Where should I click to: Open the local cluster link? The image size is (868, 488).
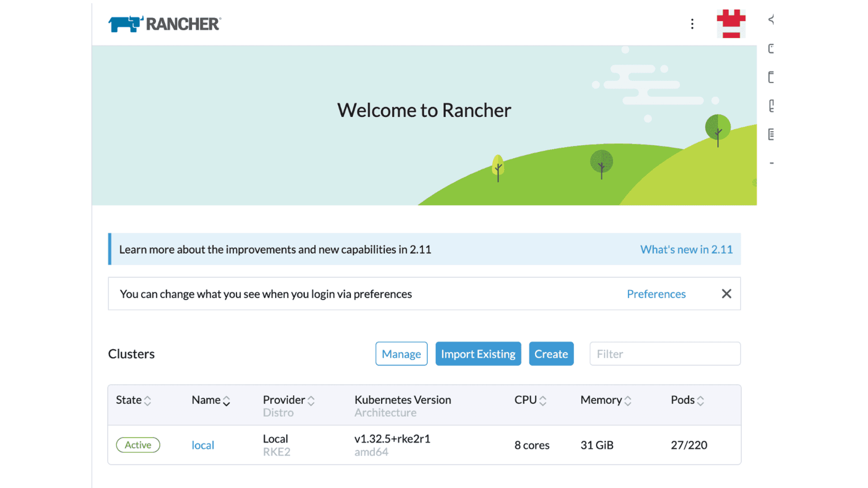(203, 445)
